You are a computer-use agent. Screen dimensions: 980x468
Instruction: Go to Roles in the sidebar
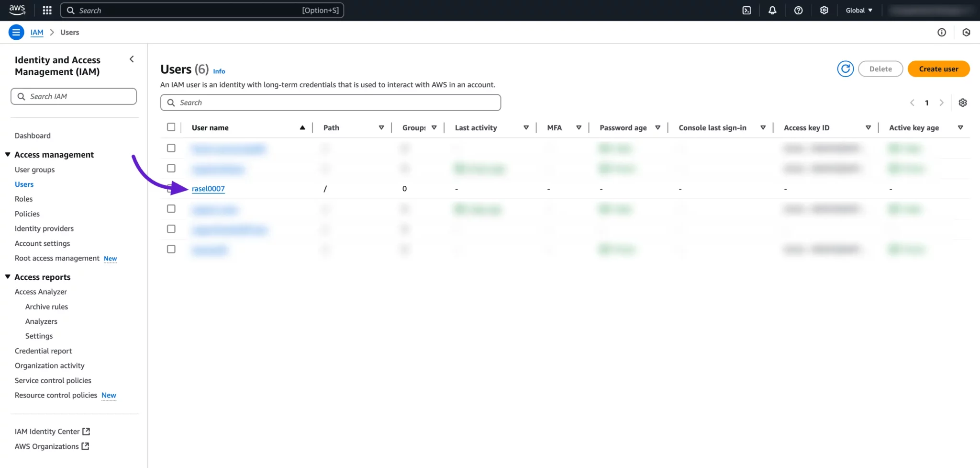[23, 199]
